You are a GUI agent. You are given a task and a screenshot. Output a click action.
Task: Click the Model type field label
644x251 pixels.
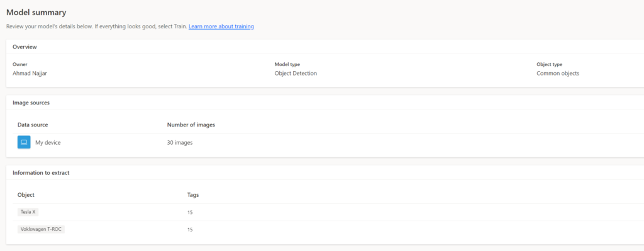point(287,65)
